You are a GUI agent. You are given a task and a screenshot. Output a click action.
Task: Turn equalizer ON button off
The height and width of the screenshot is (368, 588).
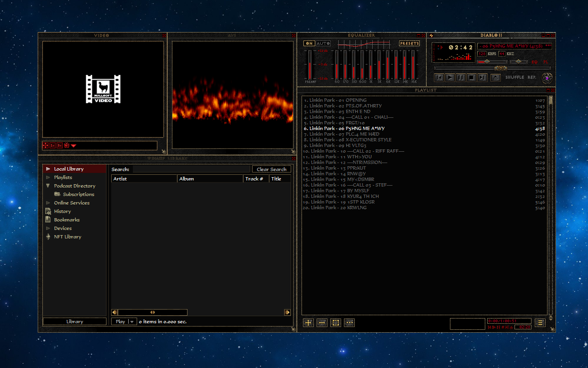tap(309, 43)
